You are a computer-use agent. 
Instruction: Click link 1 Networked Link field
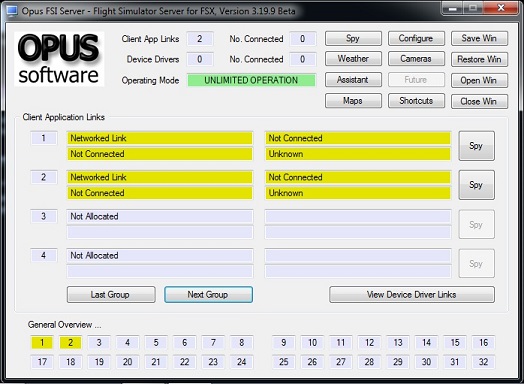pos(160,138)
